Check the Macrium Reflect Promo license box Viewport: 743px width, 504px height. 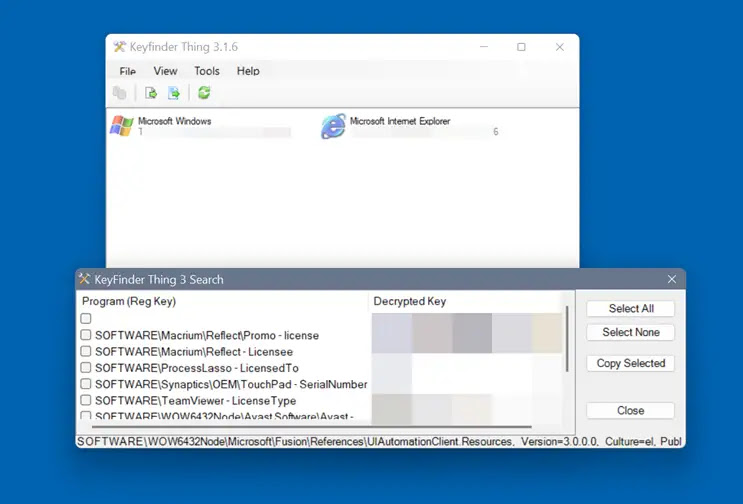[x=86, y=335]
